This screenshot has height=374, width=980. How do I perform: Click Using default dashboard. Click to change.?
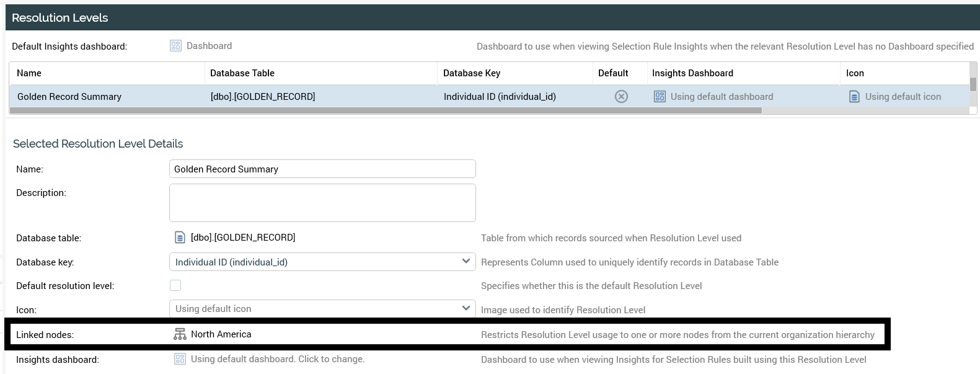click(x=277, y=359)
